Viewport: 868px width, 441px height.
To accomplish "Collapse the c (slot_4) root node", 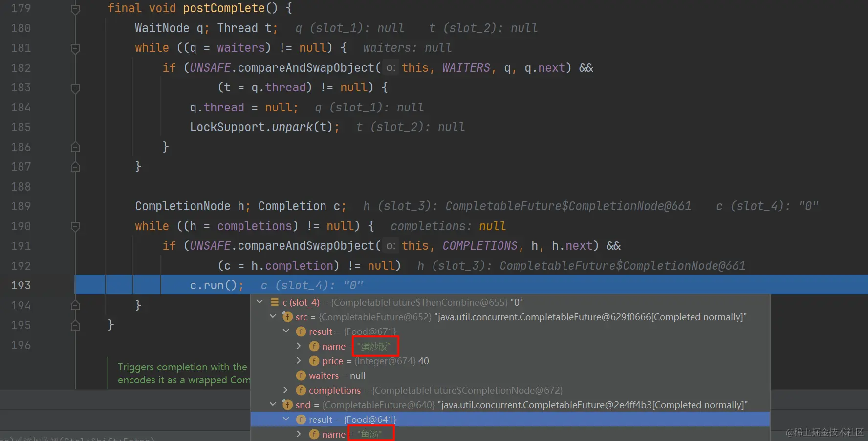I will [x=260, y=302].
